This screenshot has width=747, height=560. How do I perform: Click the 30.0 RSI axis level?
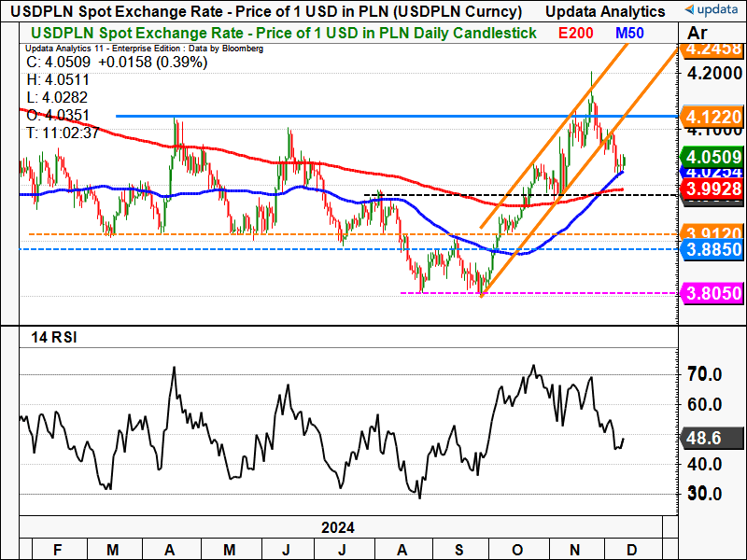pos(704,494)
